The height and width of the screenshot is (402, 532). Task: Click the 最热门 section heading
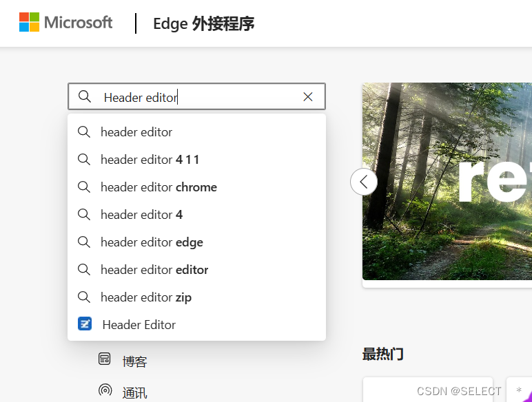(x=382, y=355)
